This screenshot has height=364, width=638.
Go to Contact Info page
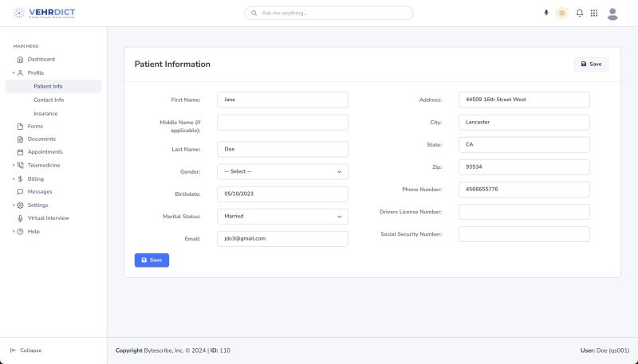pyautogui.click(x=49, y=100)
